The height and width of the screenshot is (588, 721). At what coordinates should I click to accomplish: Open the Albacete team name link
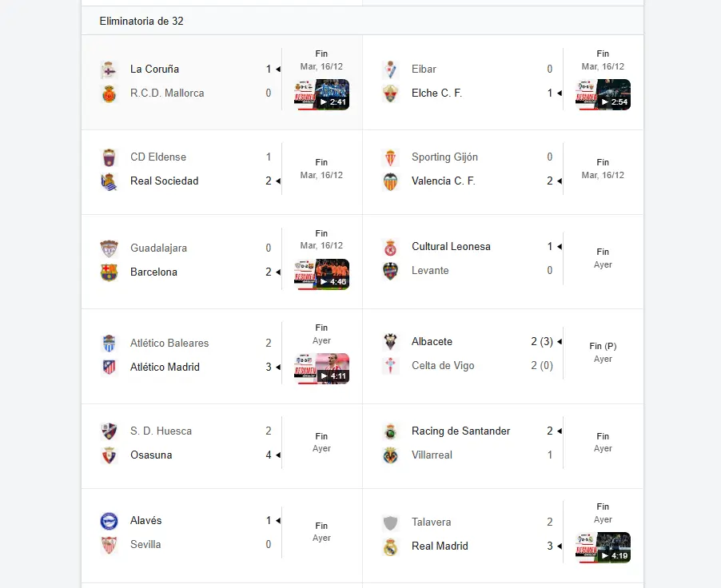click(432, 342)
